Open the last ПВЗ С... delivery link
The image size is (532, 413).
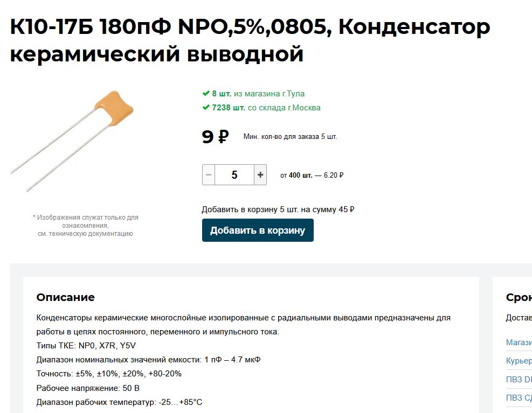[519, 397]
